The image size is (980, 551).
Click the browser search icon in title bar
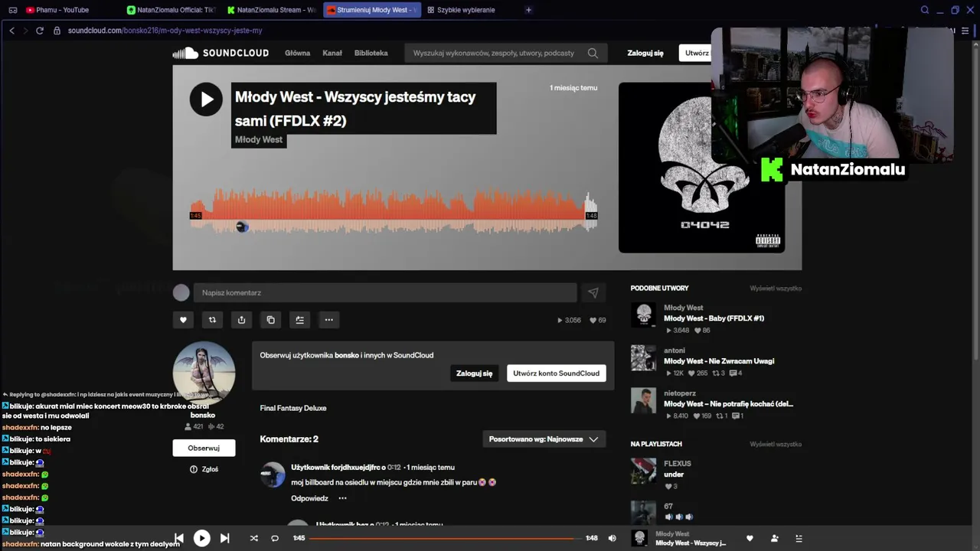coord(925,10)
